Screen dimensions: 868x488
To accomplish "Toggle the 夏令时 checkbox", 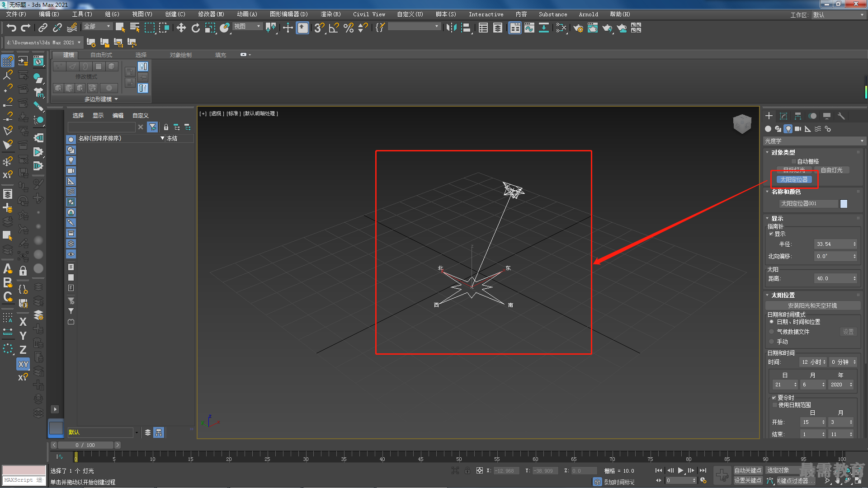I will point(774,398).
